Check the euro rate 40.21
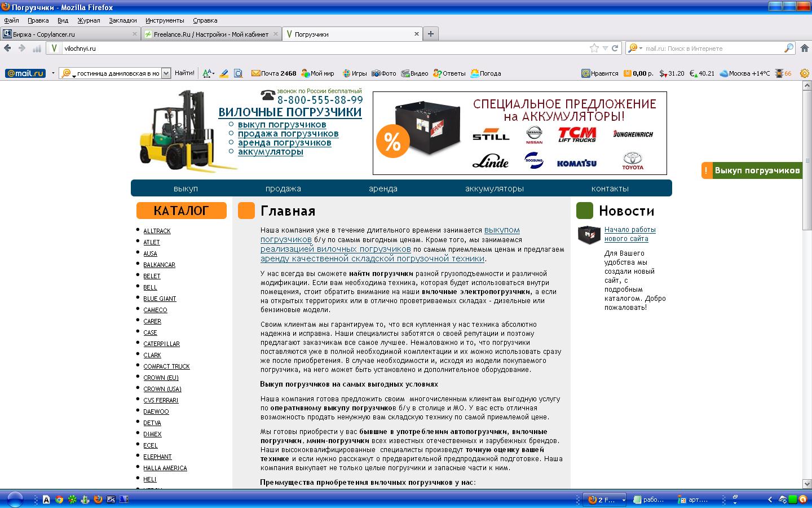Screen dimensions: 812x508 702,73
